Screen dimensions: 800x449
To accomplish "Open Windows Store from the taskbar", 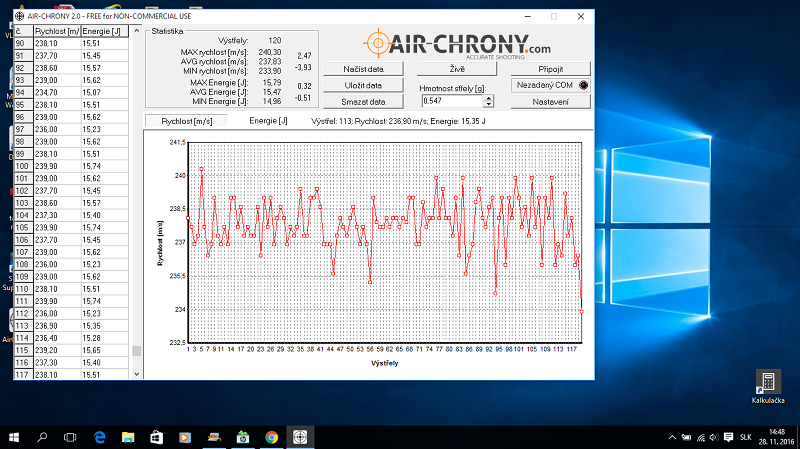I will click(x=156, y=437).
